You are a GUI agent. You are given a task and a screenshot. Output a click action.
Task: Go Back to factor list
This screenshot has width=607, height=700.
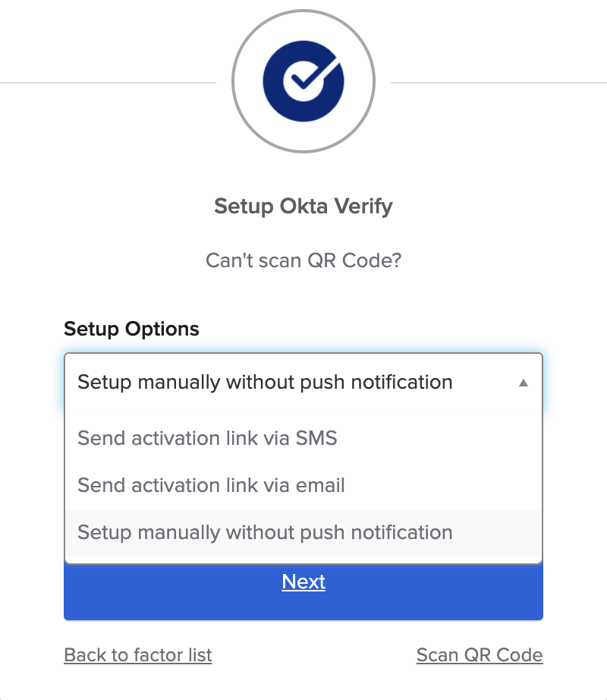[x=138, y=655]
